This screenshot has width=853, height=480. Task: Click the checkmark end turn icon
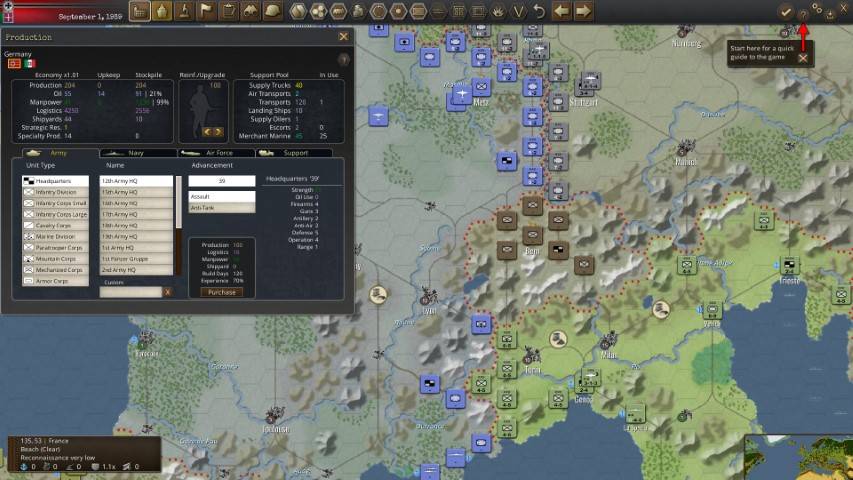(786, 11)
